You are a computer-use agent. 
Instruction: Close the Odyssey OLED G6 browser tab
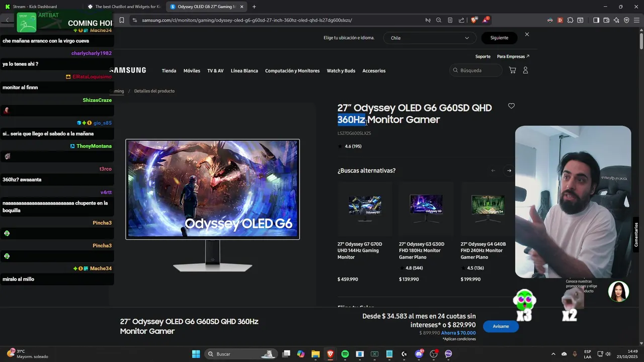coord(242,7)
